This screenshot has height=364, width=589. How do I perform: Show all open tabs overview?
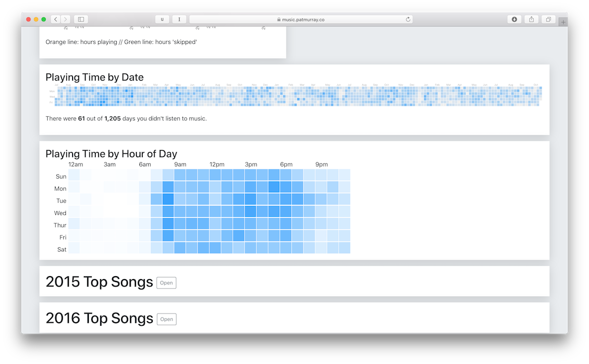(x=548, y=19)
